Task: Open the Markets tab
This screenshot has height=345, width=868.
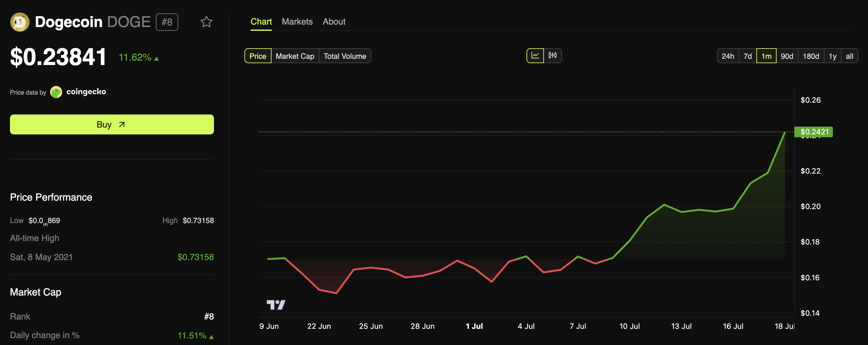Action: tap(297, 21)
